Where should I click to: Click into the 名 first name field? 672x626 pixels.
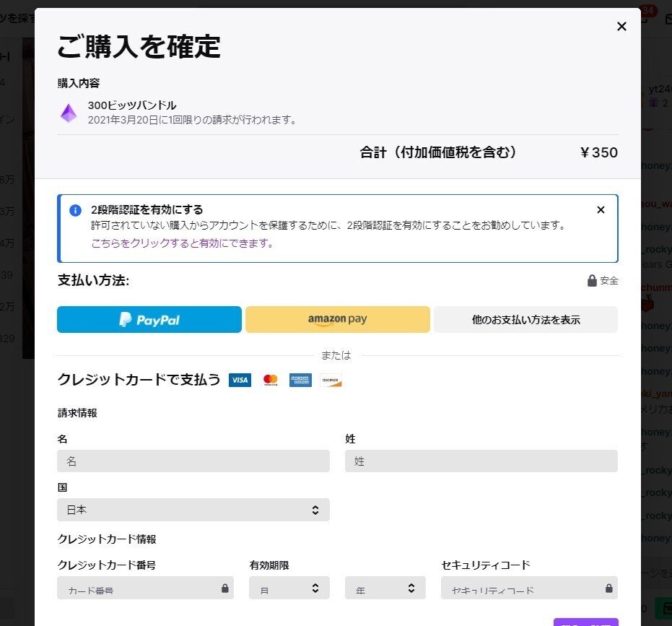click(193, 461)
